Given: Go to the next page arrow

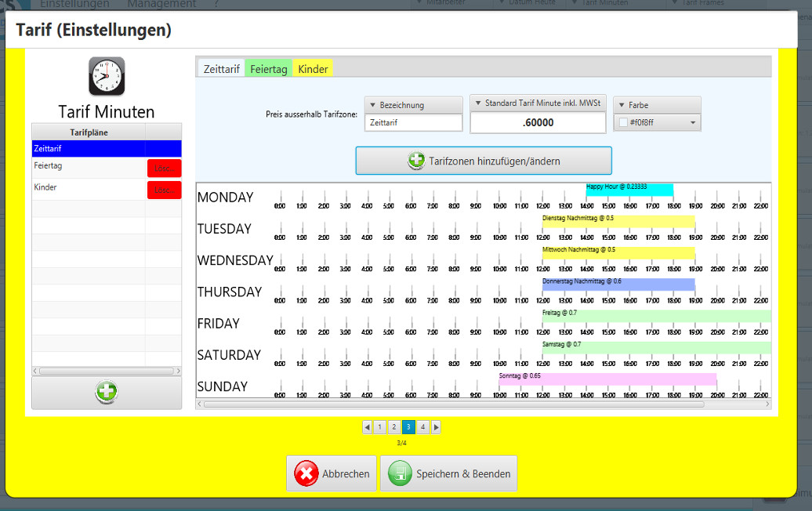Looking at the screenshot, I should [x=436, y=427].
